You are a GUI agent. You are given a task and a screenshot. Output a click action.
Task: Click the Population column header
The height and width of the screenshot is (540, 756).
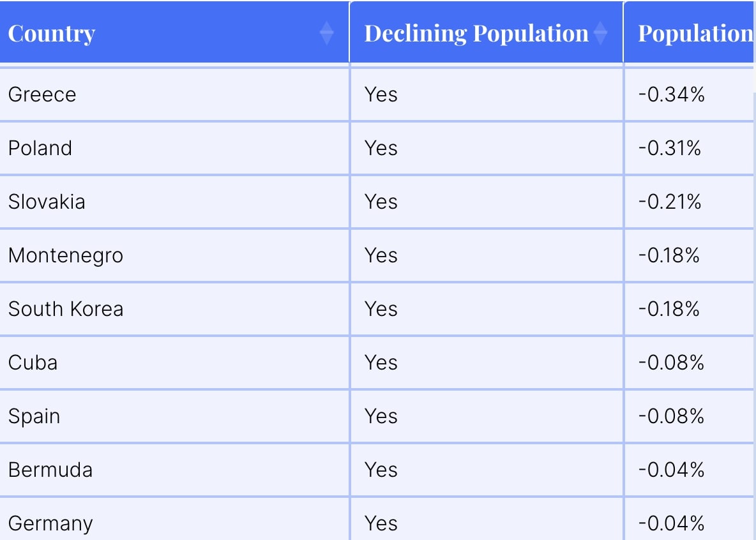(x=693, y=33)
